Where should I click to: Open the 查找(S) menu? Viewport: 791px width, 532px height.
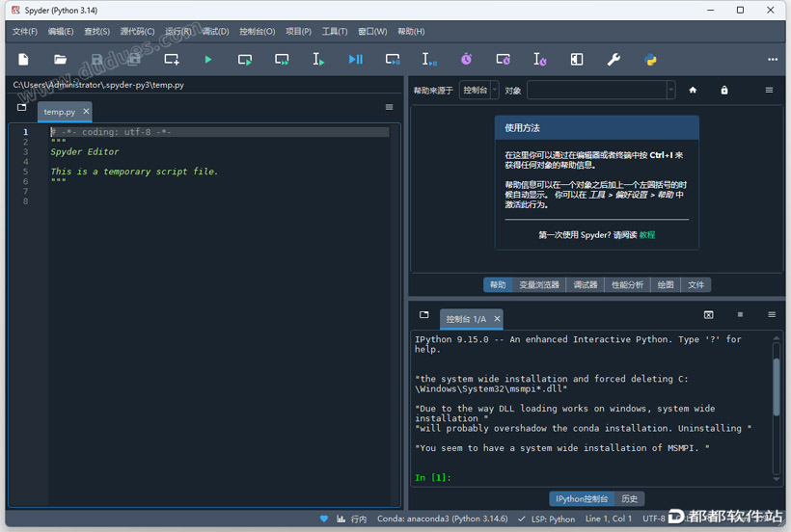click(96, 32)
